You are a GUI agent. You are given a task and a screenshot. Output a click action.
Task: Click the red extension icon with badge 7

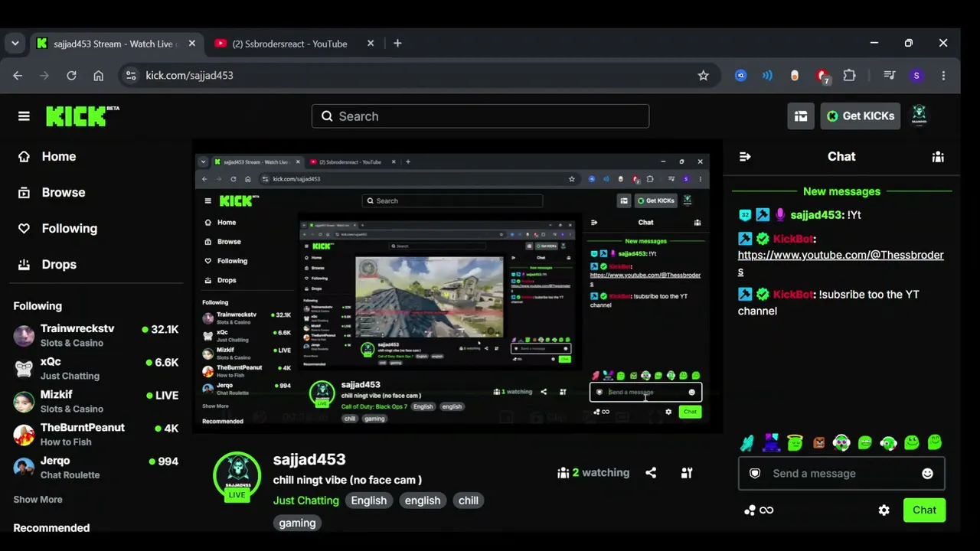point(822,75)
